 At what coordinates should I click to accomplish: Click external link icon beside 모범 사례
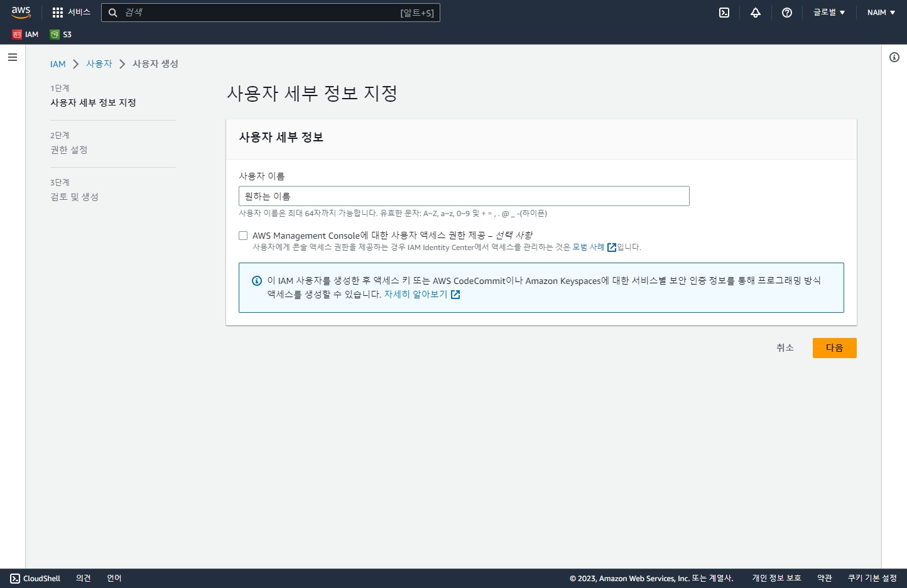(x=612, y=248)
